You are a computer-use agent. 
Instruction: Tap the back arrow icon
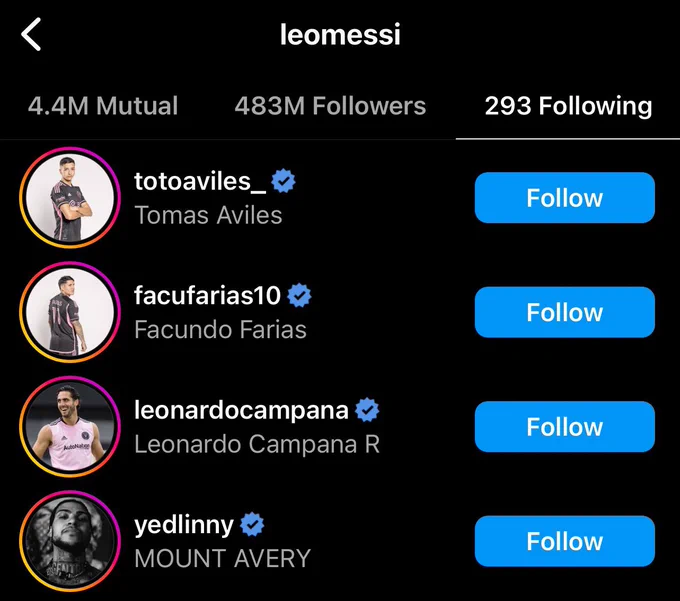[32, 35]
